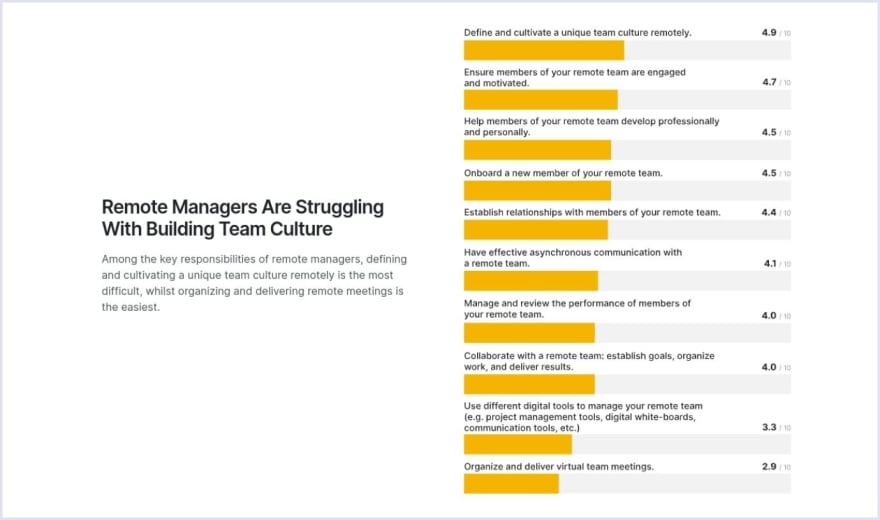Click the 'asynchronous communication' yellow bar
880x520 pixels.
530,281
